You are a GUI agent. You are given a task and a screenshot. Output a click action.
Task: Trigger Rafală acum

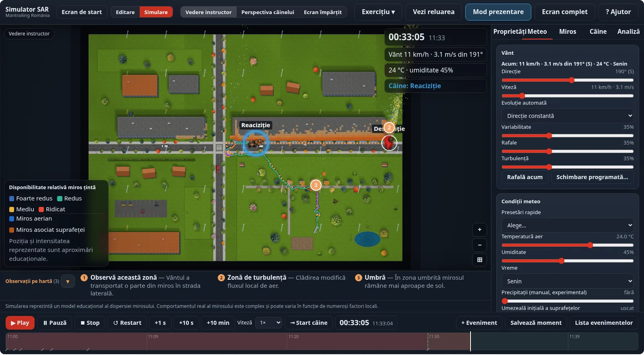525,177
